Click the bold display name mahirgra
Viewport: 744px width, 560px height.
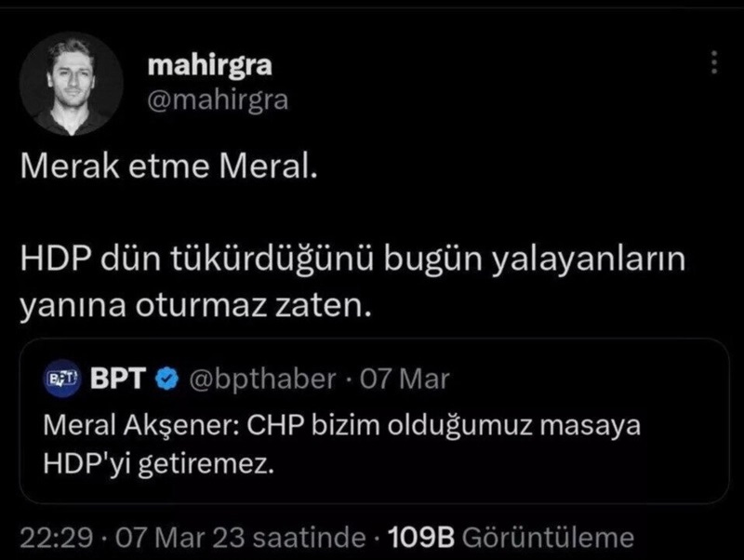(x=209, y=67)
